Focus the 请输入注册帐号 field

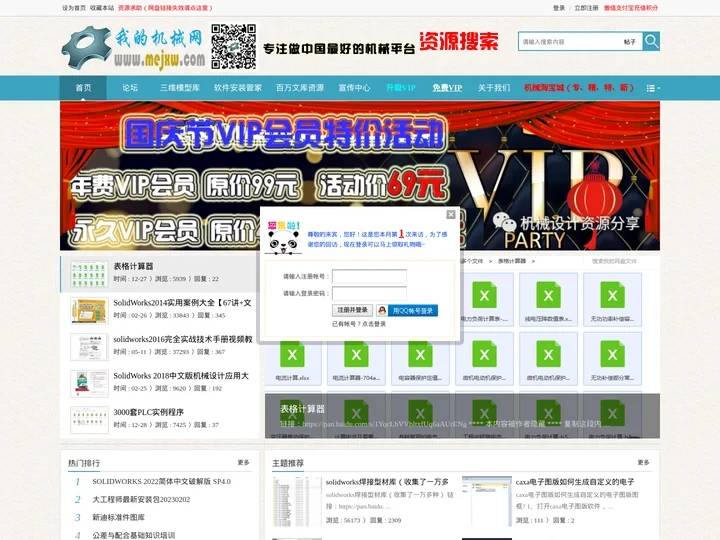click(369, 276)
